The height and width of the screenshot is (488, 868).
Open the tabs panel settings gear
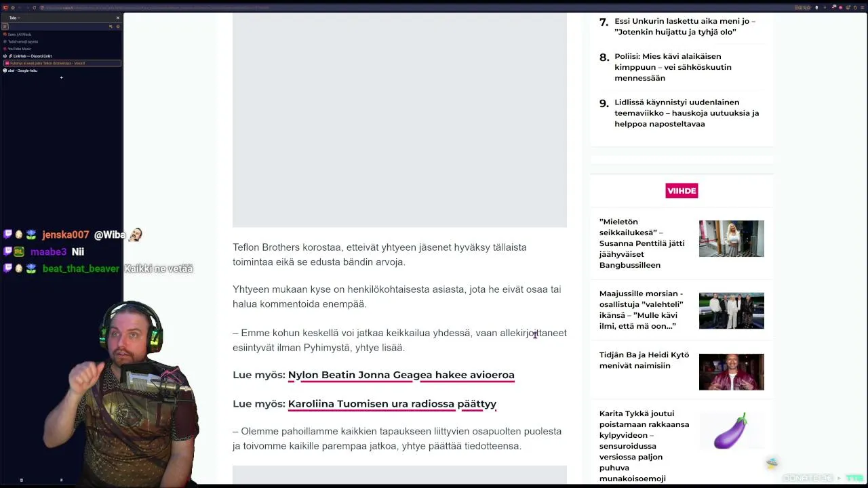[x=117, y=26]
